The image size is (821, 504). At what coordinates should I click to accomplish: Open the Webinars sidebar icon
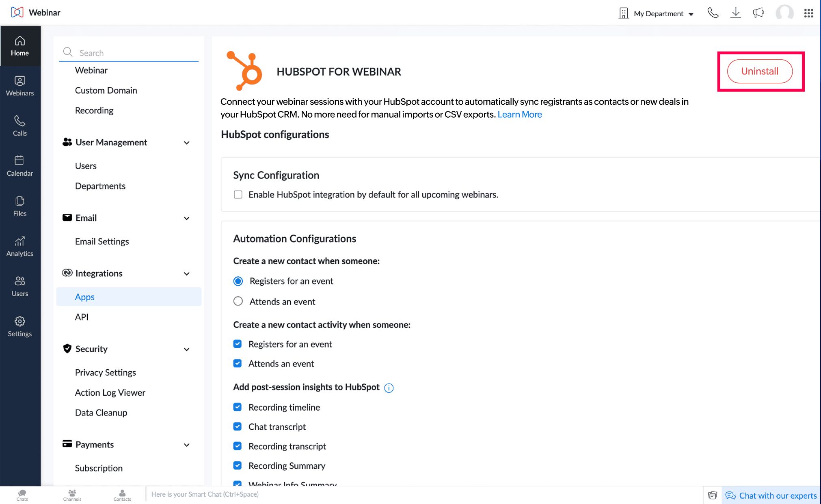pos(20,86)
